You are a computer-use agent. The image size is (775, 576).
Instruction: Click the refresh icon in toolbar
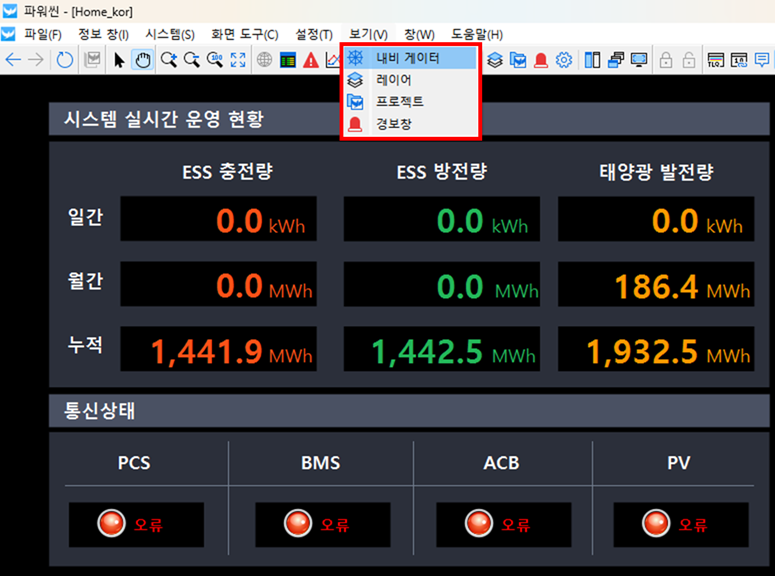[x=64, y=60]
